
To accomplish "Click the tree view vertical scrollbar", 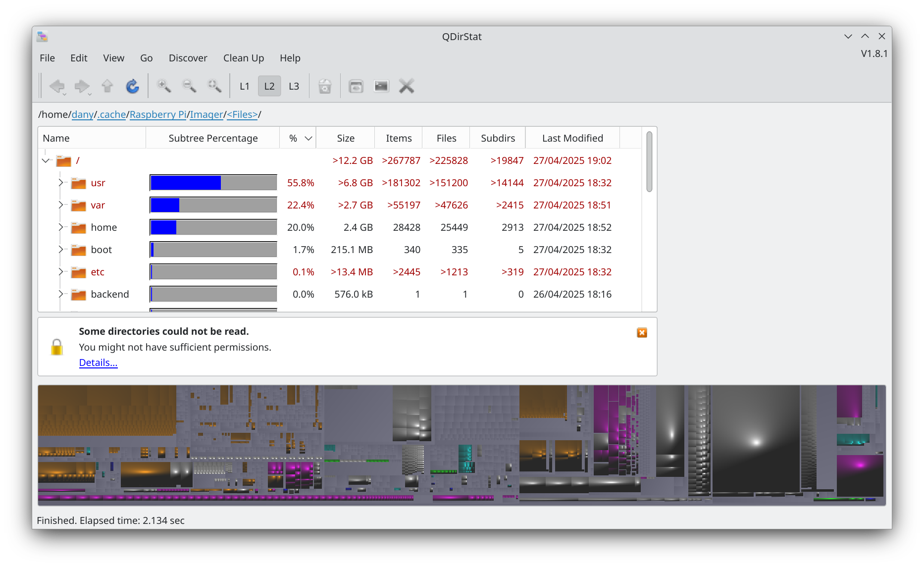I will pos(649,161).
